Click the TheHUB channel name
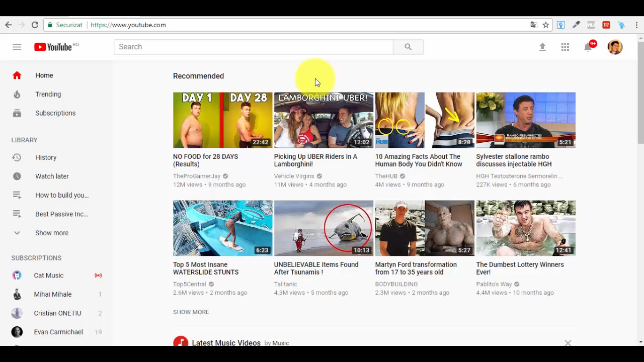The image size is (644, 362). pos(386,176)
